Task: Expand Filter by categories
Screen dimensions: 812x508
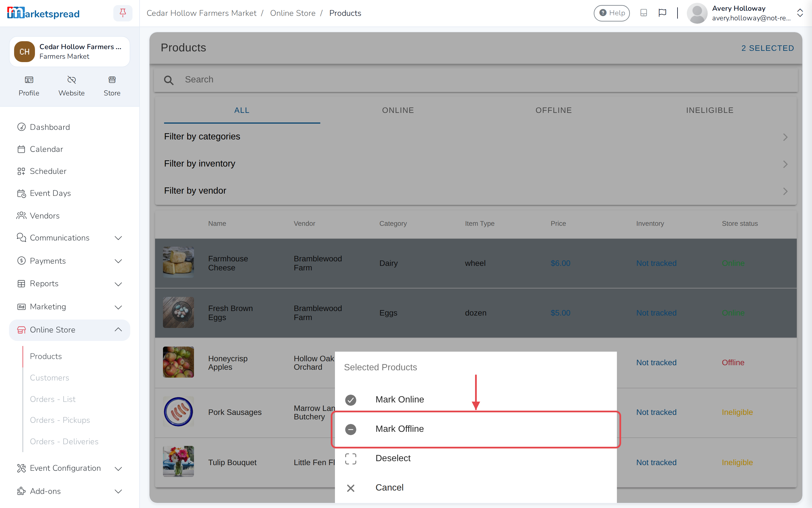Action: click(x=475, y=137)
